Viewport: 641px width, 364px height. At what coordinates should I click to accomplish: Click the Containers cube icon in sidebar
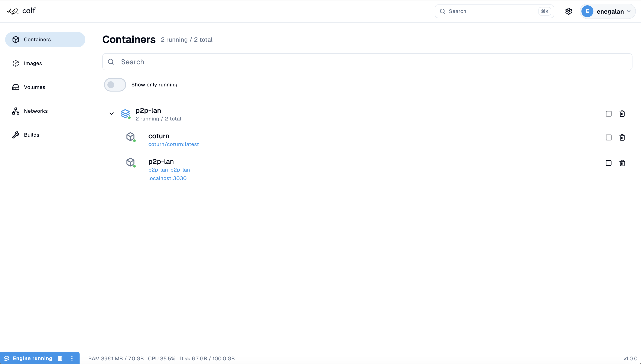[x=16, y=40]
